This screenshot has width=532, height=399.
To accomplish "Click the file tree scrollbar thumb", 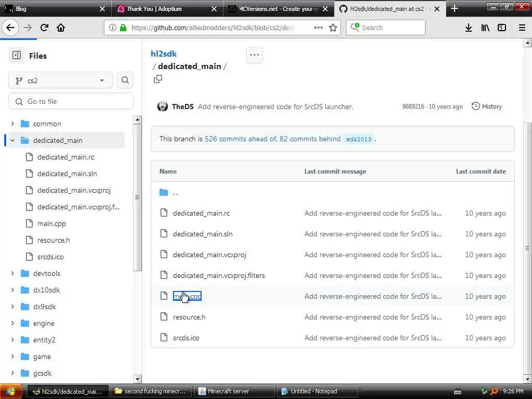I will [x=137, y=197].
